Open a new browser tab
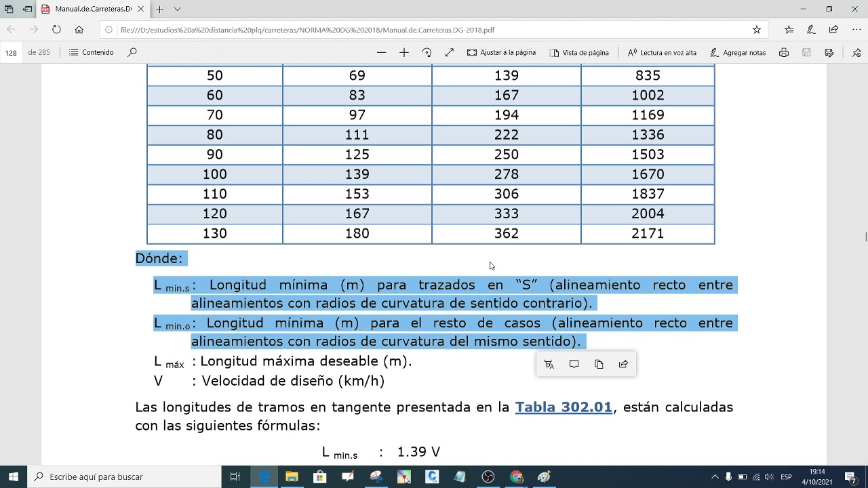868x488 pixels. click(159, 9)
